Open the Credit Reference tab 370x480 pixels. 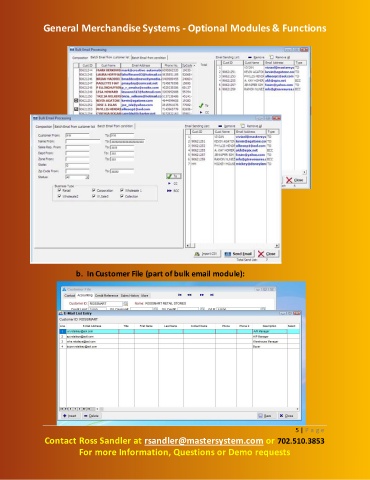pos(107,295)
